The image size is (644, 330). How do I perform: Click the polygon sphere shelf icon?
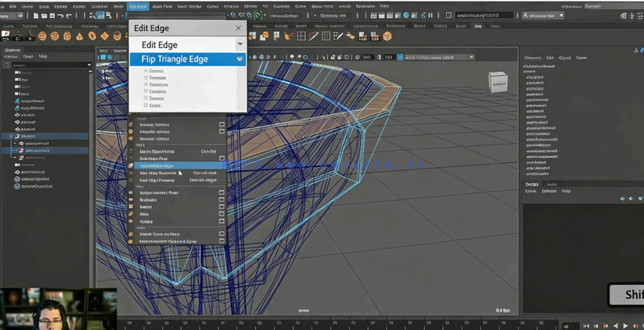(43, 36)
